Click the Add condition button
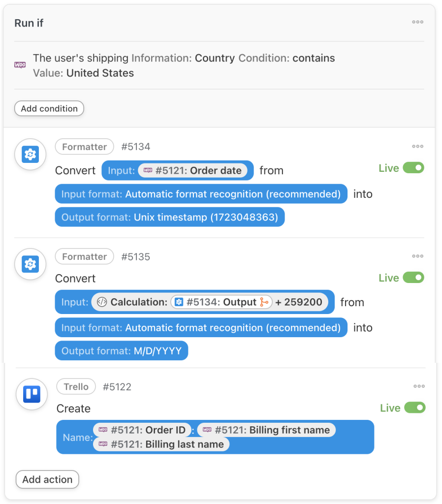Viewport: 442px width, 504px height. (49, 108)
